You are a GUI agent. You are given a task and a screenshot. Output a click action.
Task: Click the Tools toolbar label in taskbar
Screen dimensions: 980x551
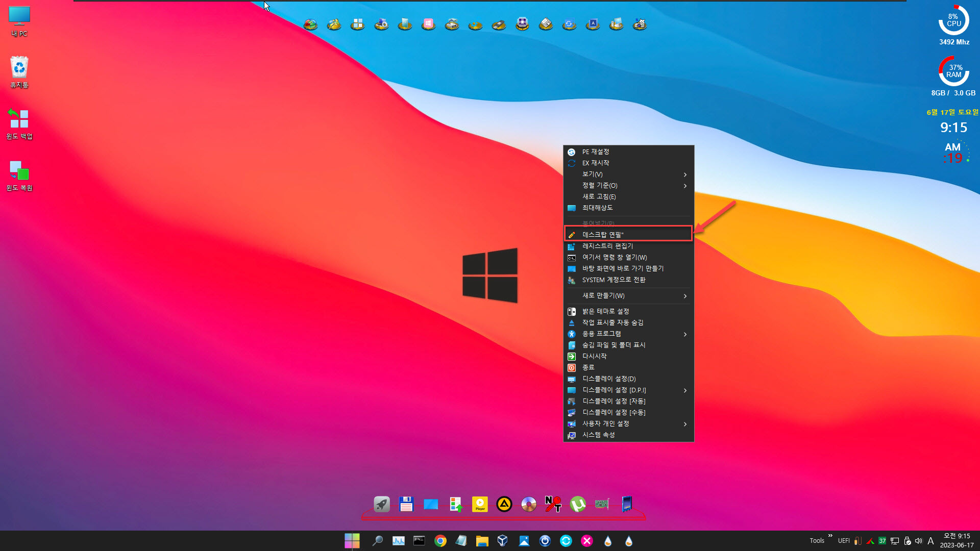(x=817, y=541)
